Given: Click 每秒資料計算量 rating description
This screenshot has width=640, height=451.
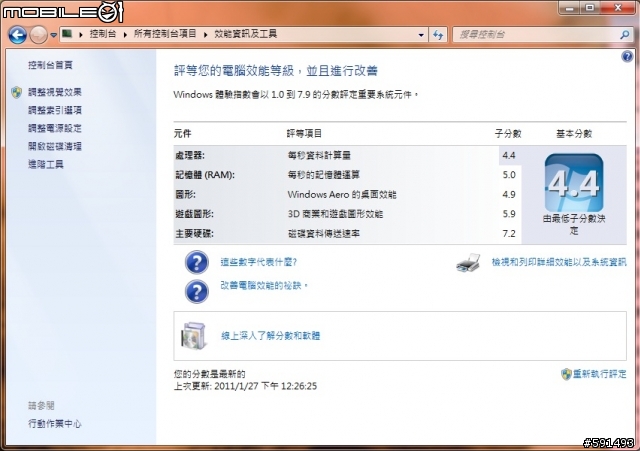Looking at the screenshot, I should pos(319,156).
